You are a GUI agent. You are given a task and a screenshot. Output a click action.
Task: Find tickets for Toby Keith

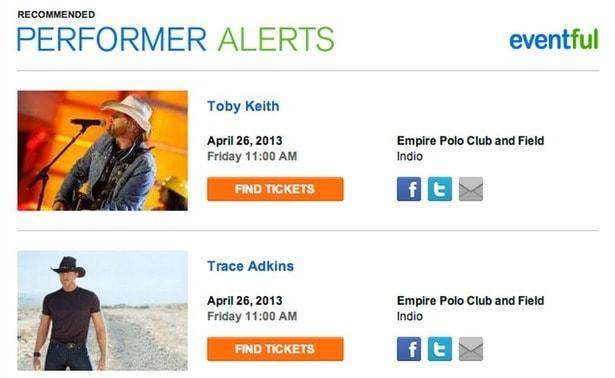click(x=275, y=189)
